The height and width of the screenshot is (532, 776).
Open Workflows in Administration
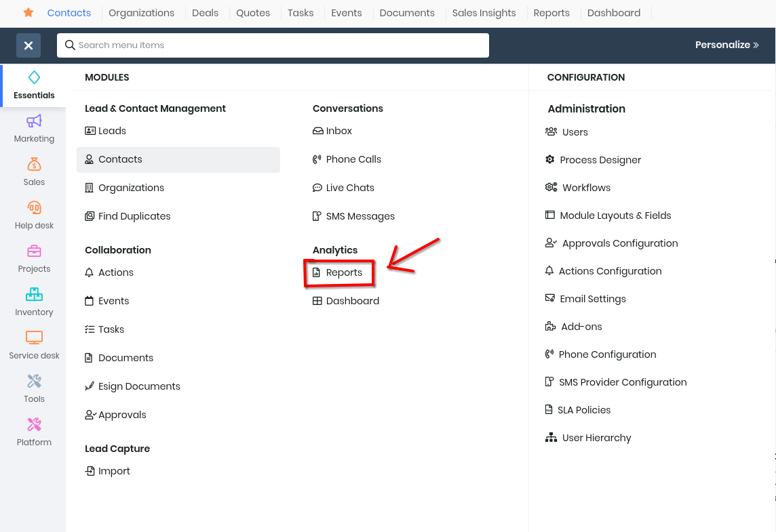585,188
